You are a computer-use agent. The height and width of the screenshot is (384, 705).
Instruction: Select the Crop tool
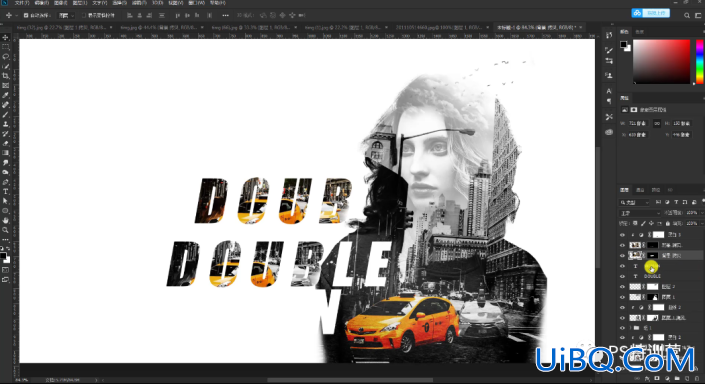pos(5,76)
